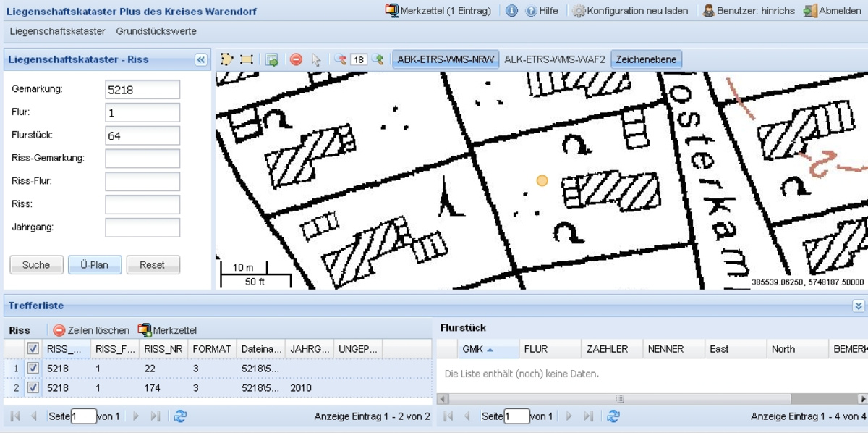Refresh the Riss results list

(x=180, y=416)
